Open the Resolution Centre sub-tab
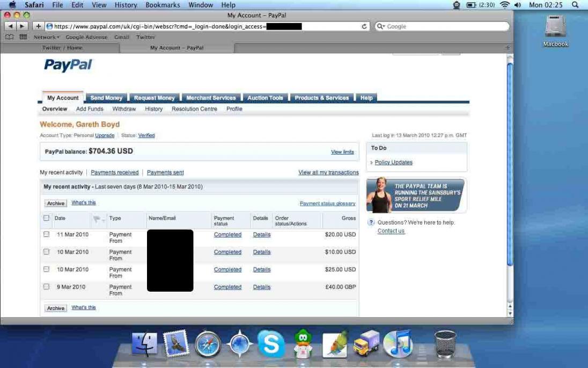Viewport: 588px width, 368px height. click(x=194, y=109)
